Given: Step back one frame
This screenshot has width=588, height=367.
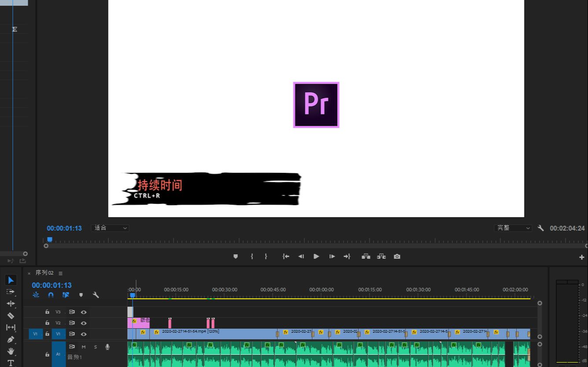Looking at the screenshot, I should (x=301, y=257).
